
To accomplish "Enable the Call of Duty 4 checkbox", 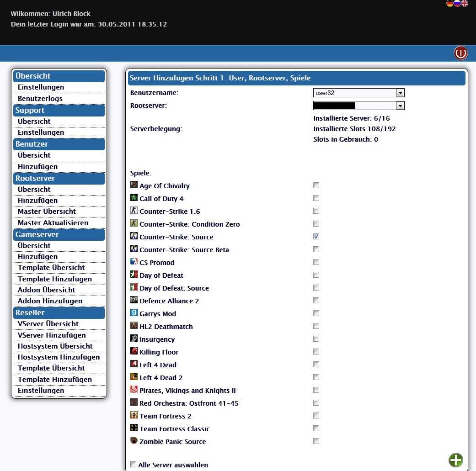I will click(316, 198).
